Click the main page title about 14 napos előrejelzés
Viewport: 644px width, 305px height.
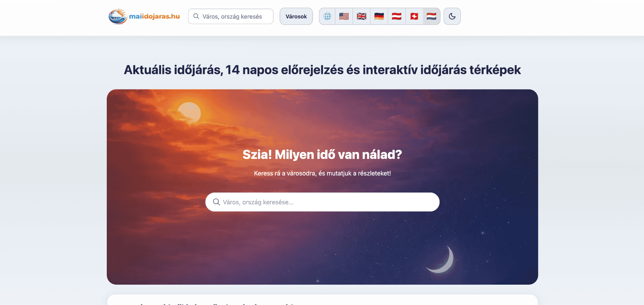[322, 70]
